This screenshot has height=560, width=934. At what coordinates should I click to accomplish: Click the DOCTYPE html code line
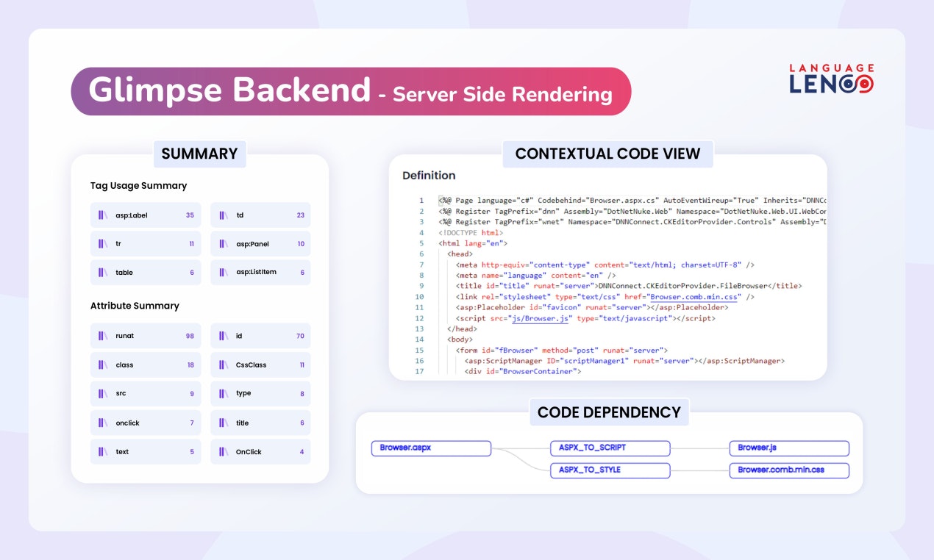(x=471, y=232)
